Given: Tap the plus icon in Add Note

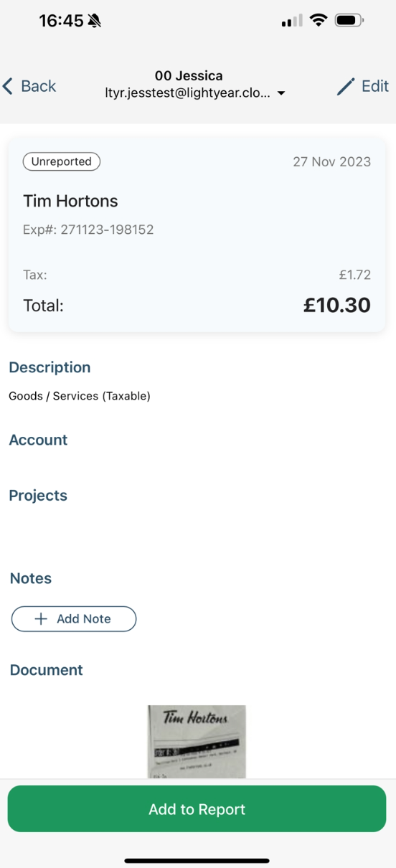Looking at the screenshot, I should point(41,619).
